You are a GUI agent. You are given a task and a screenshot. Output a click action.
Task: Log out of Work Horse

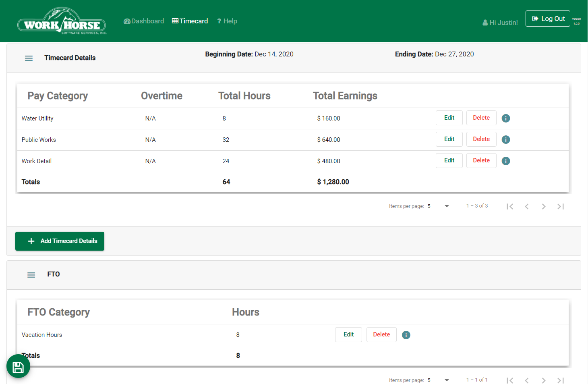(x=548, y=18)
